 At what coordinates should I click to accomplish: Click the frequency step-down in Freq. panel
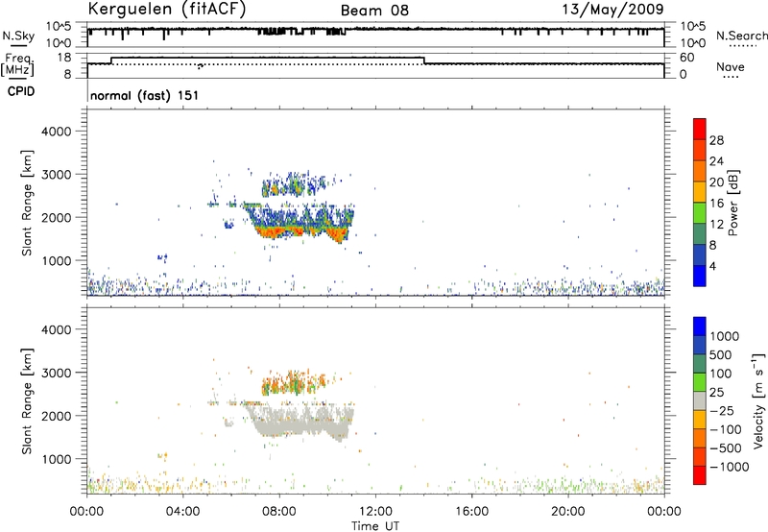click(424, 60)
